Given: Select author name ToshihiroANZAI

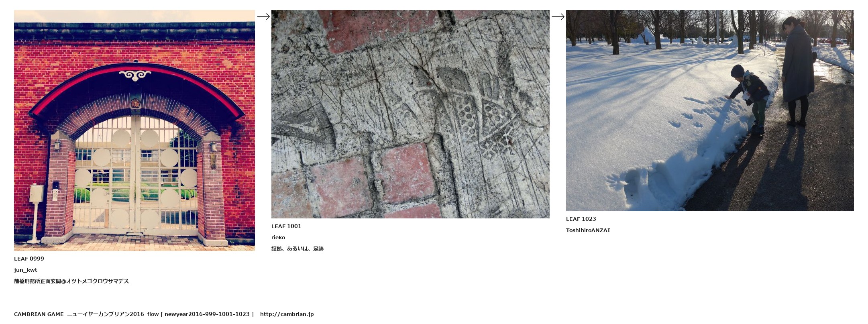Looking at the screenshot, I should tap(588, 230).
